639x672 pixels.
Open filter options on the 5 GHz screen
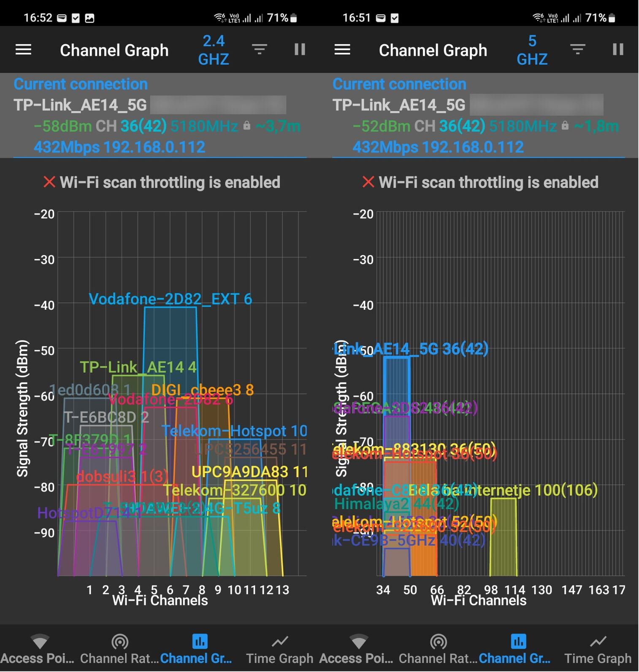[578, 50]
